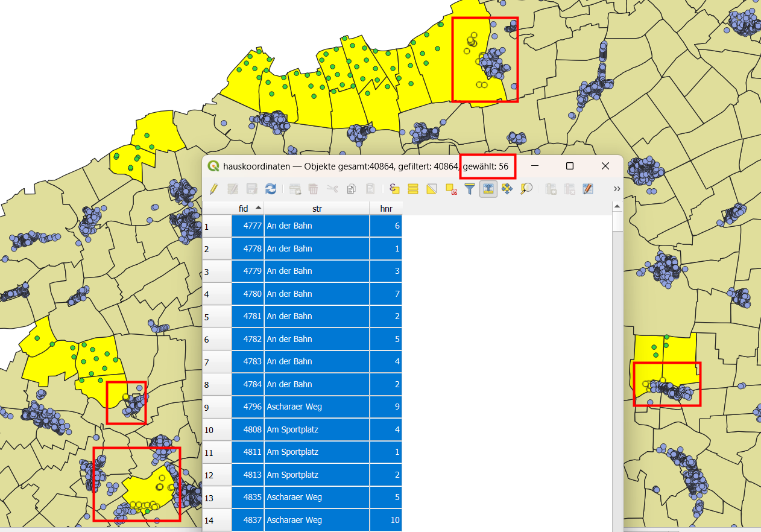This screenshot has height=532, width=761.
Task: Select all features in the table
Action: tap(413, 189)
